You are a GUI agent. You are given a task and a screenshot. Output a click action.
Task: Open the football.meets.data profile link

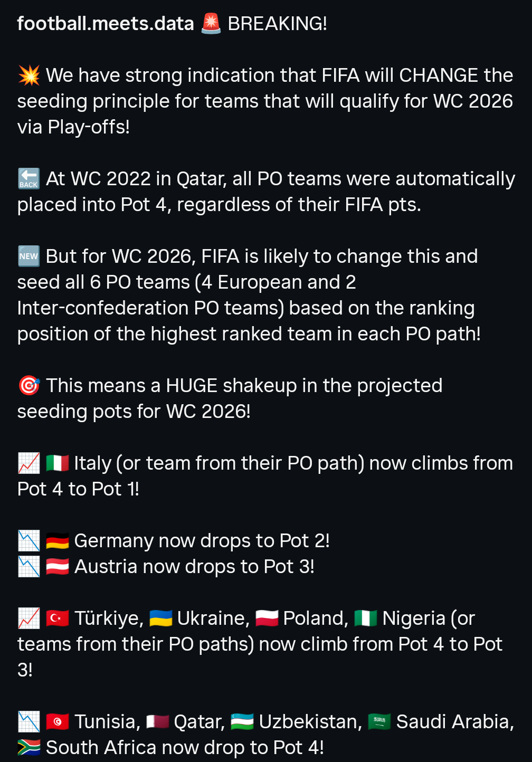tap(106, 24)
